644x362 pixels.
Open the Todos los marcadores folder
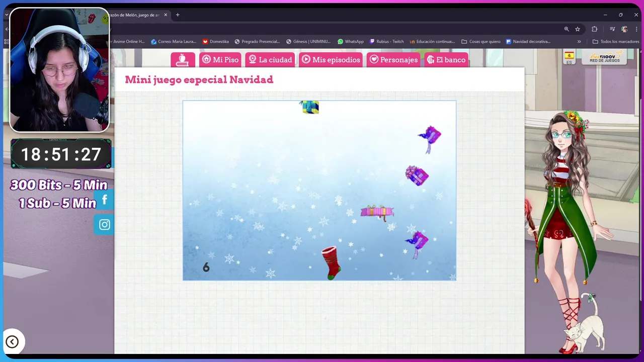point(616,42)
